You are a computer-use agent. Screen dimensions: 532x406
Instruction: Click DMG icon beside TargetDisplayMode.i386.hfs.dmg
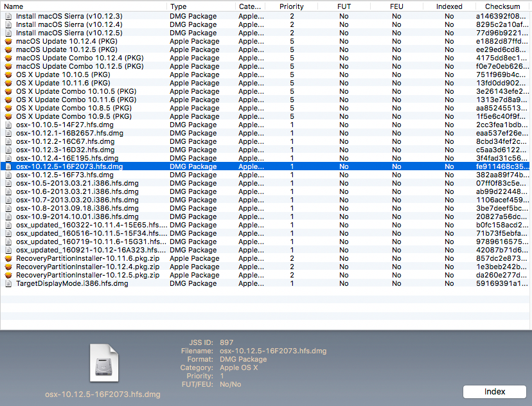(8, 283)
